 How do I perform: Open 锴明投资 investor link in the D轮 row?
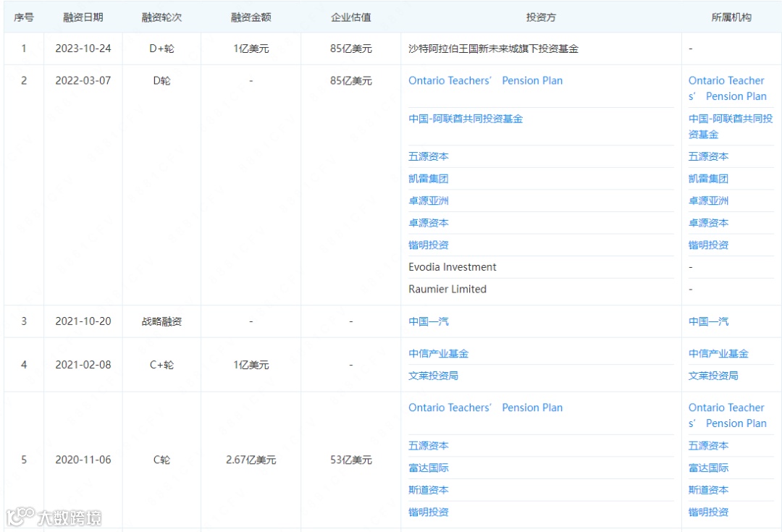[429, 245]
